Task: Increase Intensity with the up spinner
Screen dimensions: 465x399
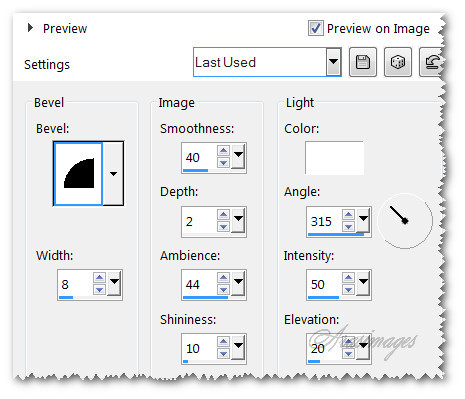Action: [348, 277]
